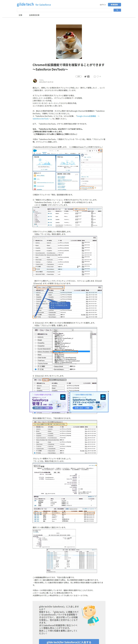Like the article with the heart icon
The width and height of the screenshot is (138, 644).
[98, 77]
